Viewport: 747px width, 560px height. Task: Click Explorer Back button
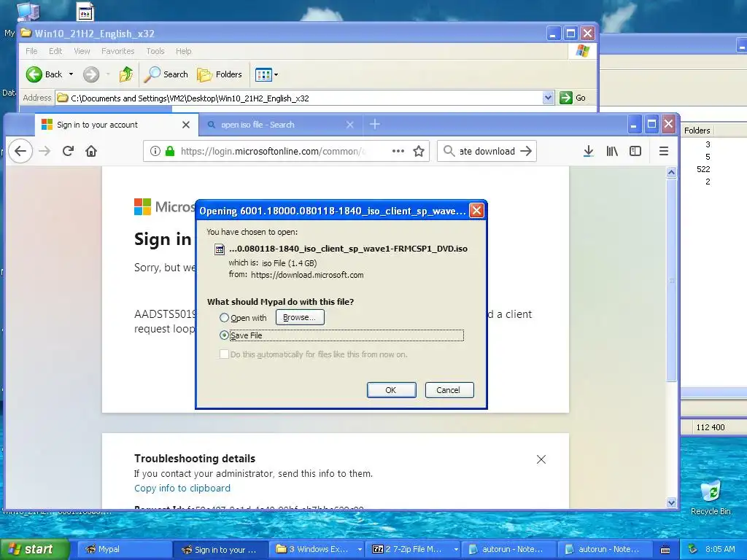[44, 74]
